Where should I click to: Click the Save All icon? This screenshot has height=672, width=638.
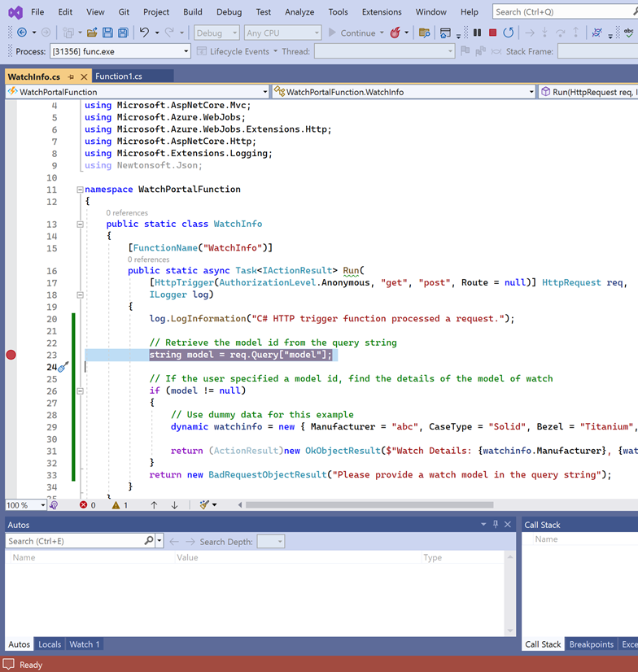click(x=124, y=33)
